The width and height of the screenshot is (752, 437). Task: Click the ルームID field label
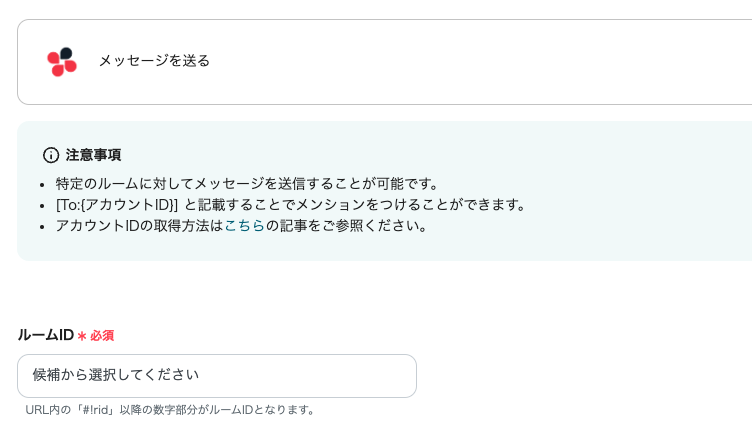tap(45, 335)
